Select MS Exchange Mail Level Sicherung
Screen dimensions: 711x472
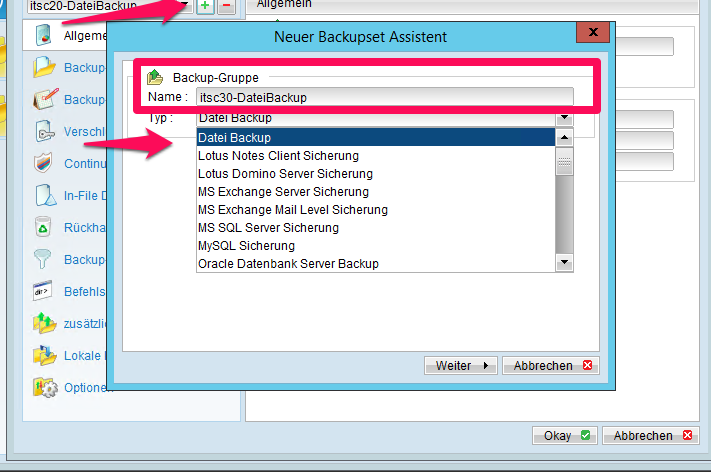click(x=375, y=210)
